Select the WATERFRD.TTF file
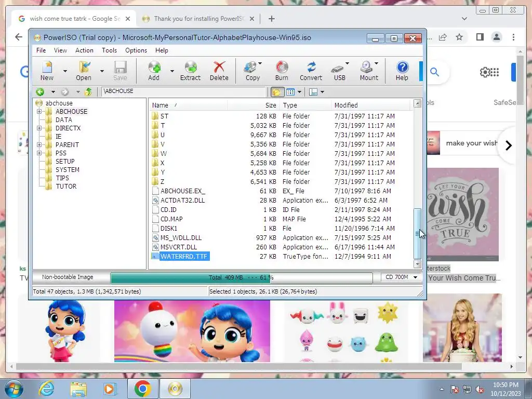532x399 pixels. point(183,257)
